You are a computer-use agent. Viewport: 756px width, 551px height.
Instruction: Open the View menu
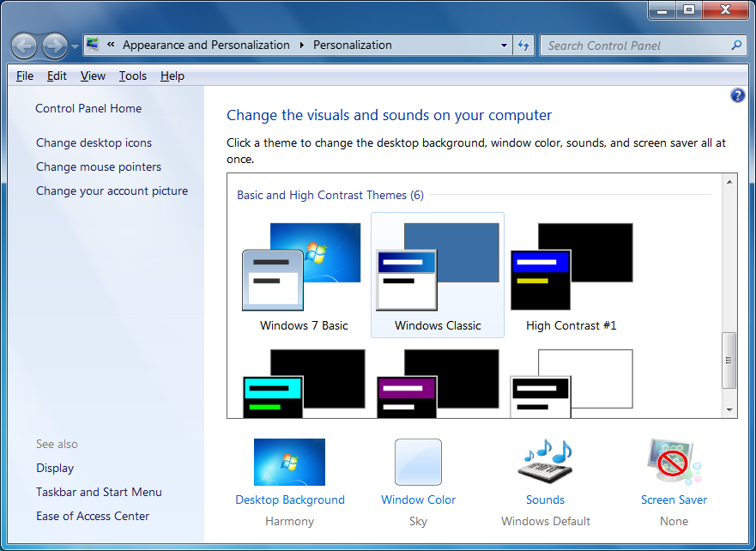[x=93, y=76]
